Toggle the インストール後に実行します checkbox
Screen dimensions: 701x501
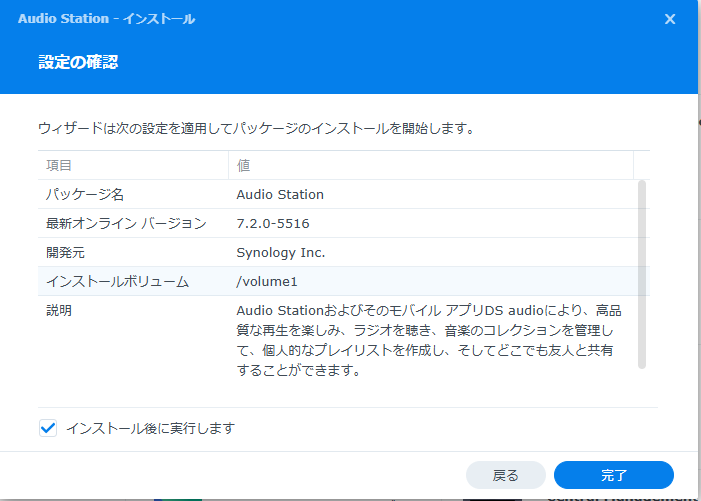coord(48,428)
